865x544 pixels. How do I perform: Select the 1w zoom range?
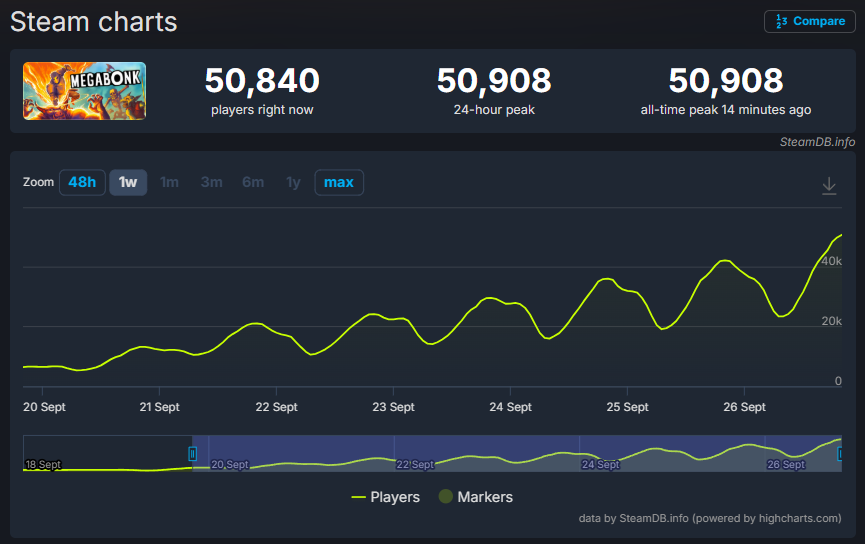click(x=128, y=182)
